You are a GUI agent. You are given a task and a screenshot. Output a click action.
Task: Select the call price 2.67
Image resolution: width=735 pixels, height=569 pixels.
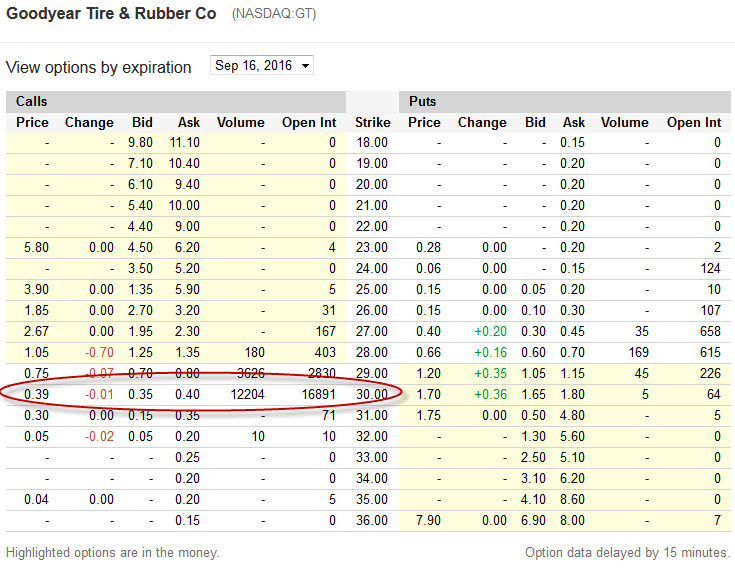pyautogui.click(x=36, y=331)
